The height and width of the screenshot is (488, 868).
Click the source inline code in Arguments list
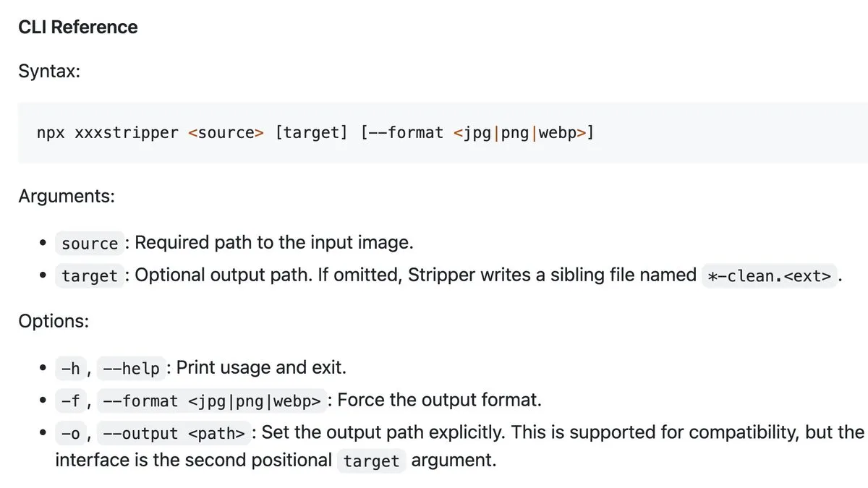tap(90, 244)
